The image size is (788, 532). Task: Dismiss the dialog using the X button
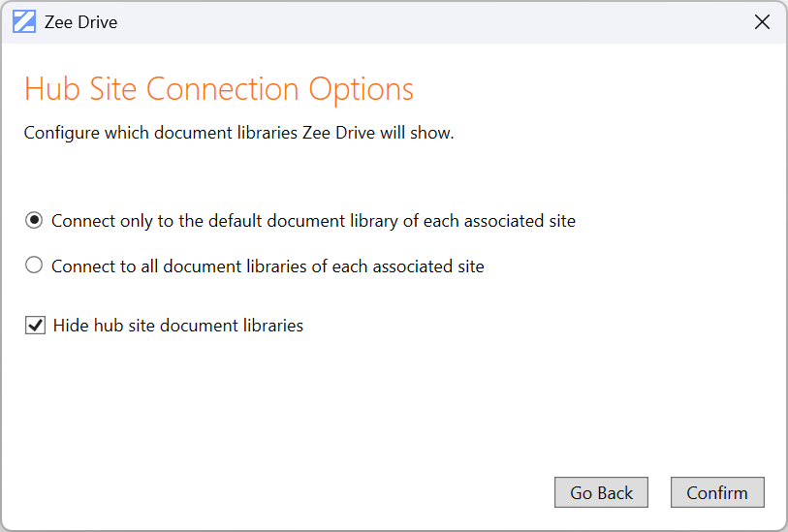(x=762, y=21)
